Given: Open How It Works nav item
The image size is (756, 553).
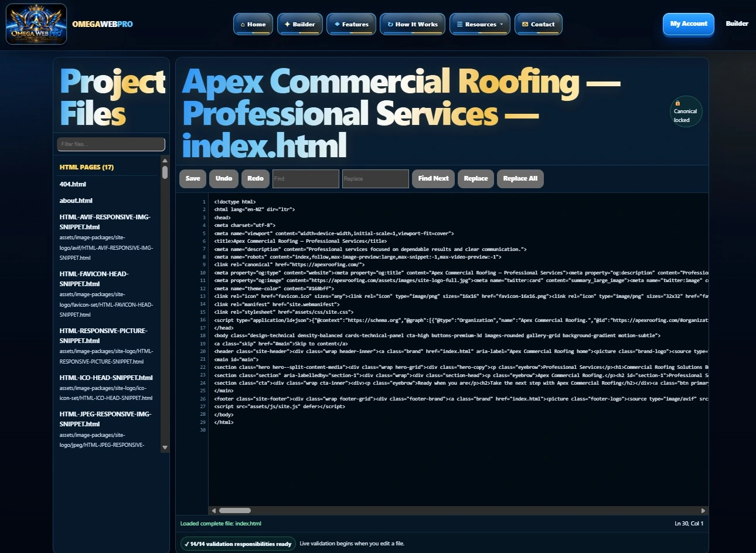Looking at the screenshot, I should click(413, 24).
